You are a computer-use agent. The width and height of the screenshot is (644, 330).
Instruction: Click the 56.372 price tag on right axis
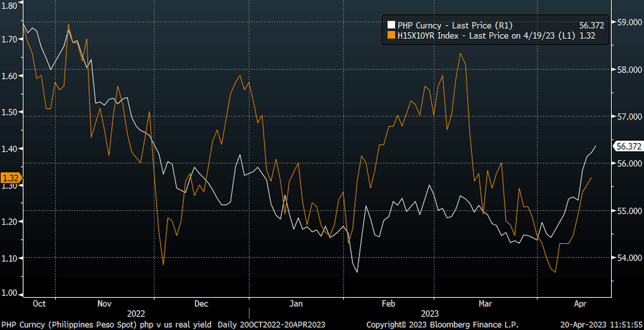coord(628,146)
